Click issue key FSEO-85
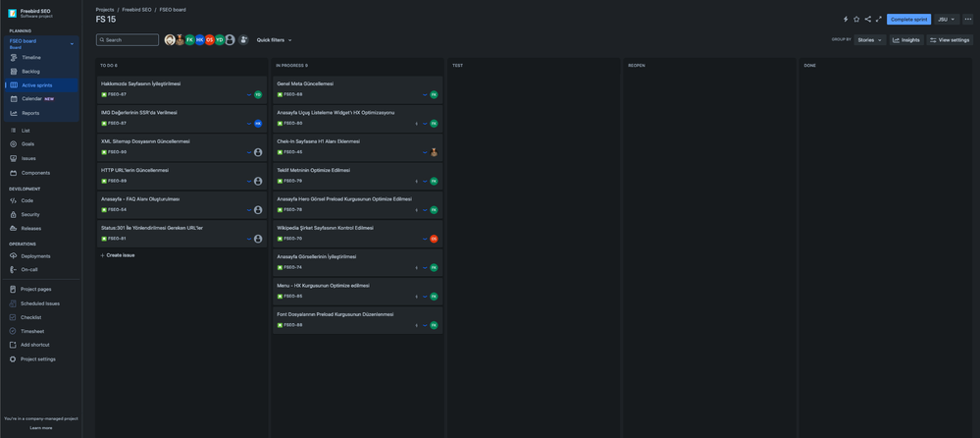Screen dimensions: 980x438 [x=292, y=297]
